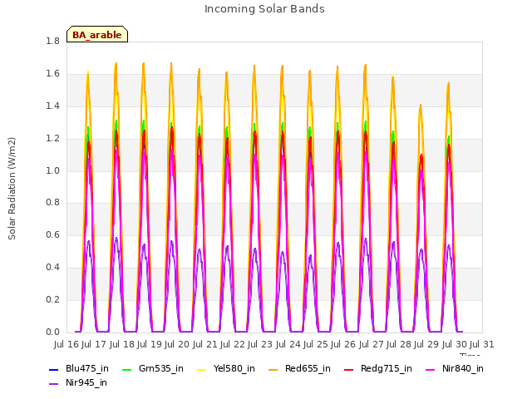Click the Jul 21 x-axis date label
This screenshot has height=399, width=532.
click(x=204, y=344)
